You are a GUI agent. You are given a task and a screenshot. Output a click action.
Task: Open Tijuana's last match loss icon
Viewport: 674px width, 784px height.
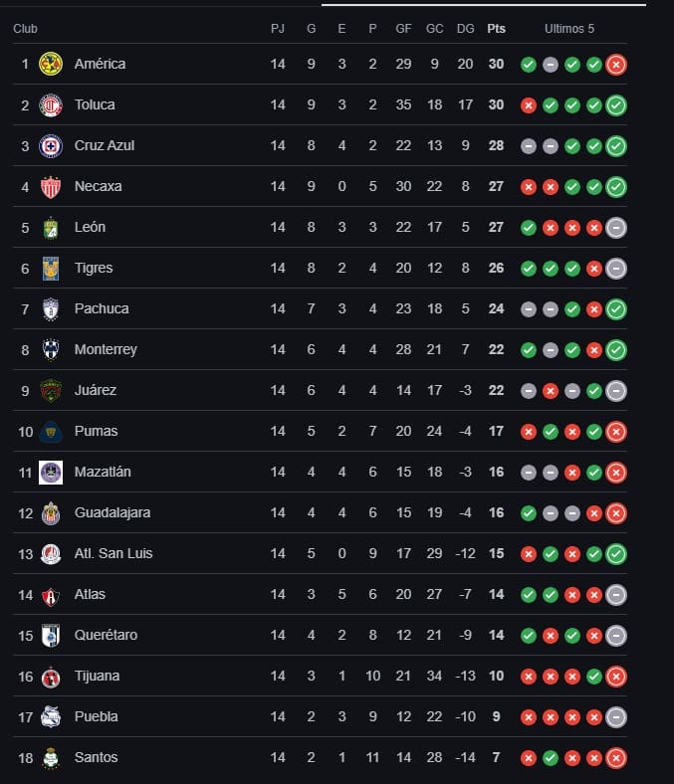[x=616, y=677]
